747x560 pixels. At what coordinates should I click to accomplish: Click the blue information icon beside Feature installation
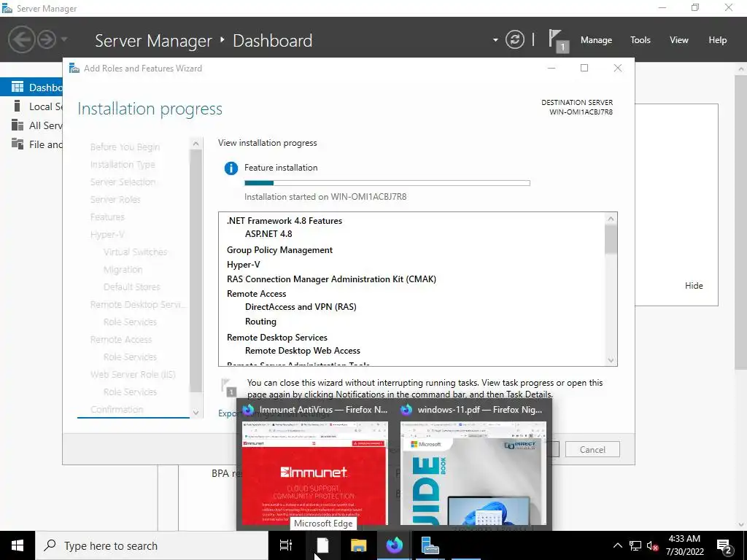pos(231,168)
